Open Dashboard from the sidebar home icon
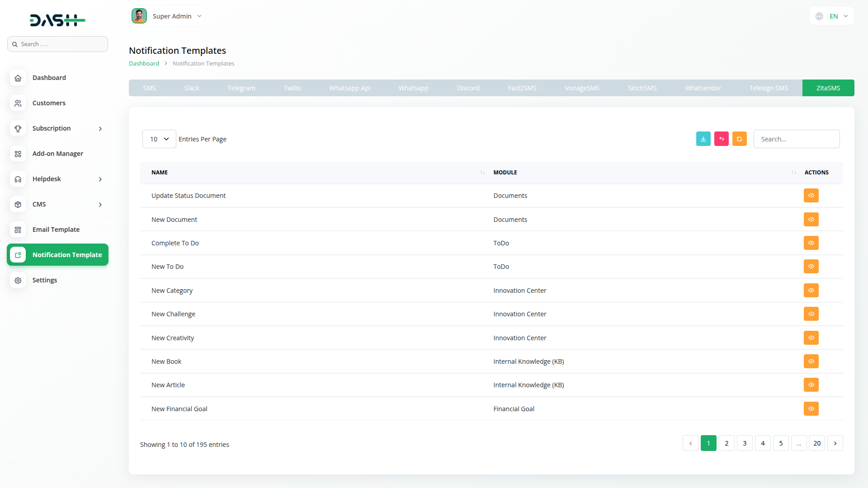This screenshot has height=488, width=868. pos(18,78)
